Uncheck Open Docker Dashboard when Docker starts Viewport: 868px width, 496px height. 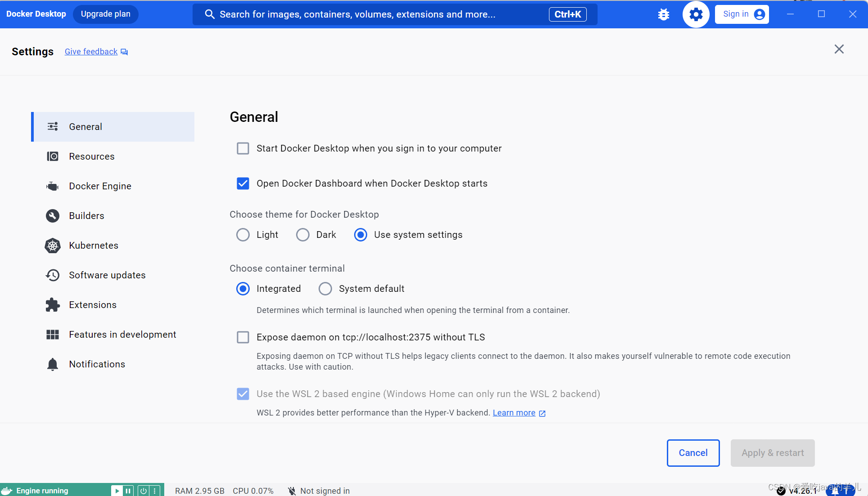click(x=243, y=183)
